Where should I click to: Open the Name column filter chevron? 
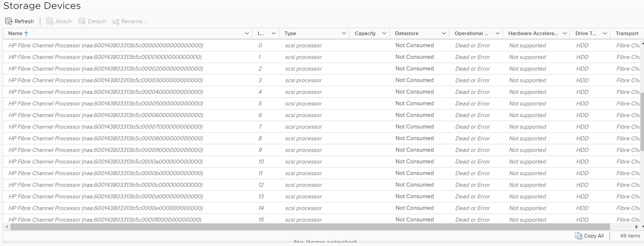pyautogui.click(x=247, y=34)
